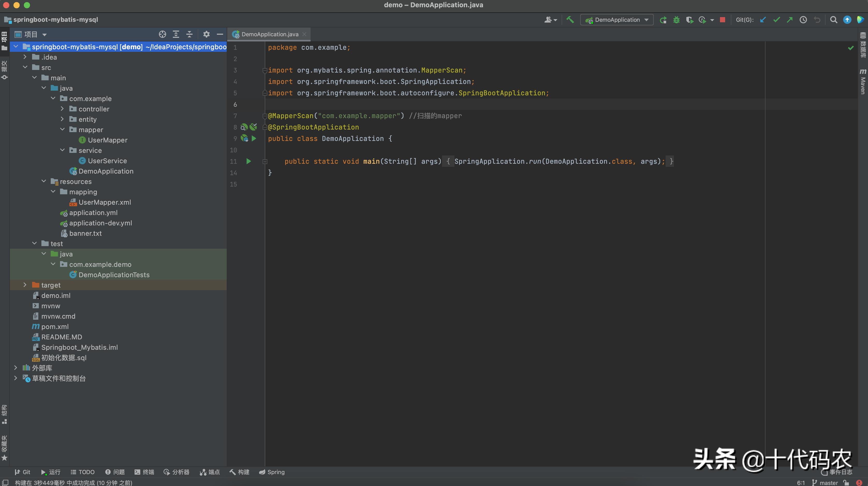
Task: Open the 运行 tool window tab
Action: tap(50, 472)
